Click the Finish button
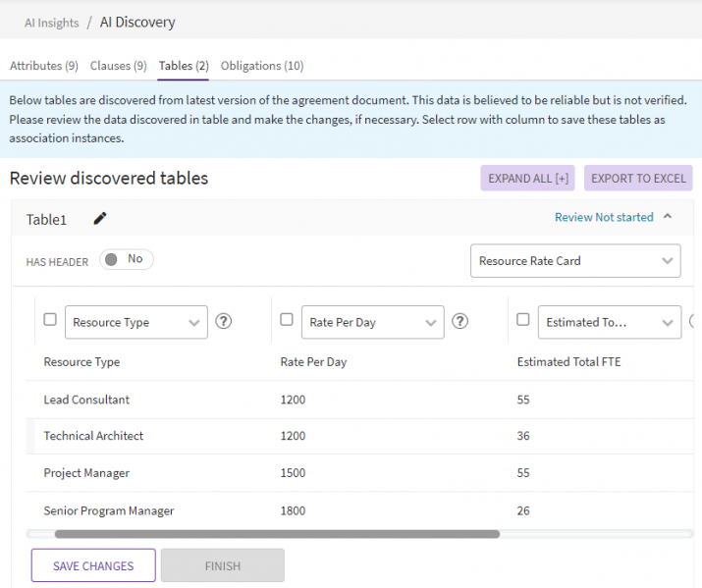The width and height of the screenshot is (702, 588). point(223,565)
